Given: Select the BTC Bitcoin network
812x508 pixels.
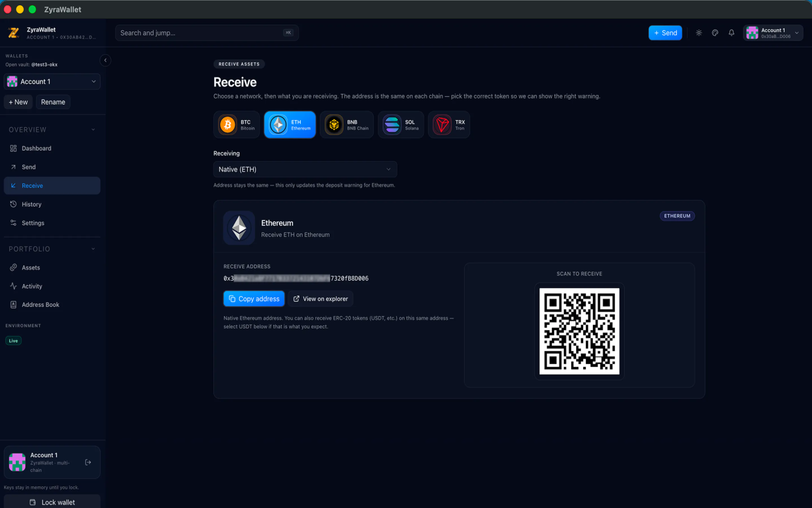Looking at the screenshot, I should point(237,125).
